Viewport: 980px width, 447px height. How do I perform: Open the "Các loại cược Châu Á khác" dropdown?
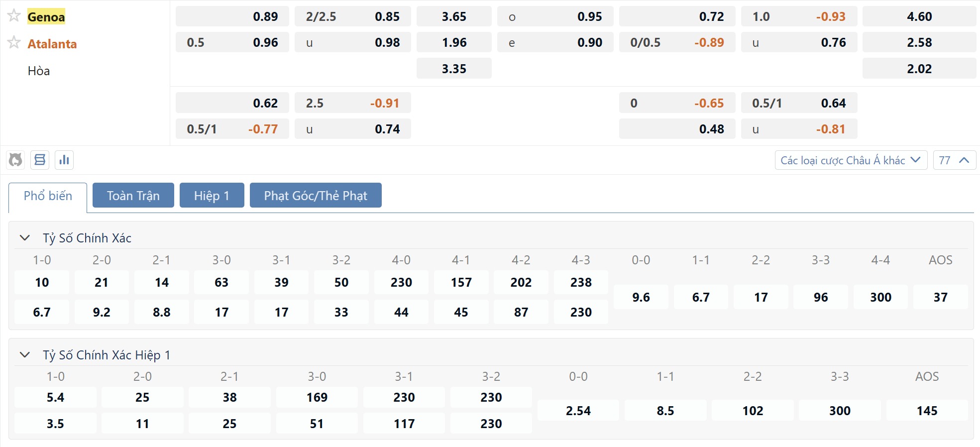850,160
